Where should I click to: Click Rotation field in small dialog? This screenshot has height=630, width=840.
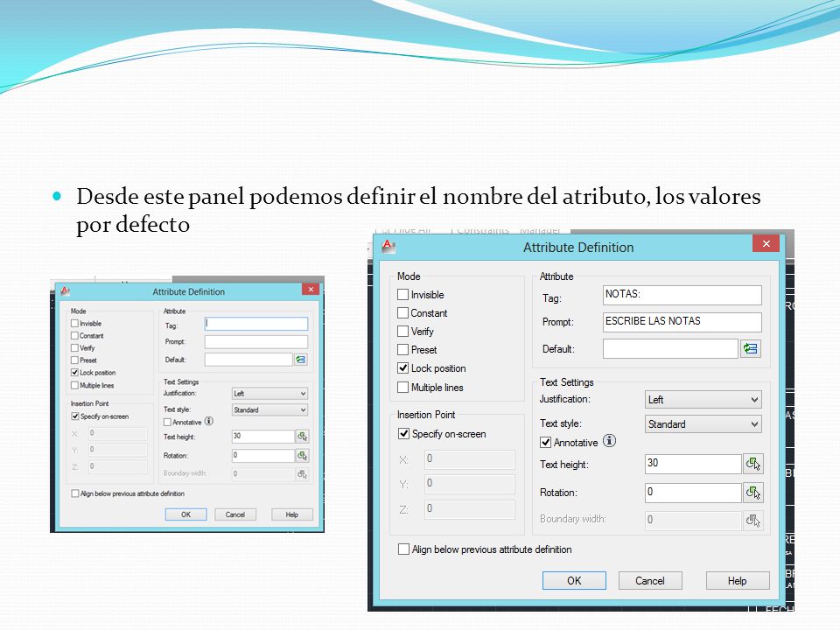[x=263, y=455]
